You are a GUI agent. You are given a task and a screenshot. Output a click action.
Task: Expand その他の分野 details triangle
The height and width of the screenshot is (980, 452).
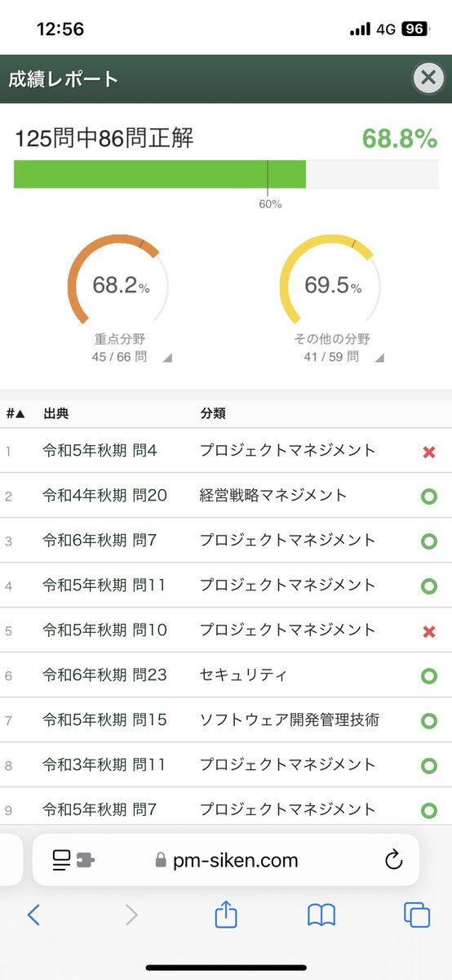(379, 359)
